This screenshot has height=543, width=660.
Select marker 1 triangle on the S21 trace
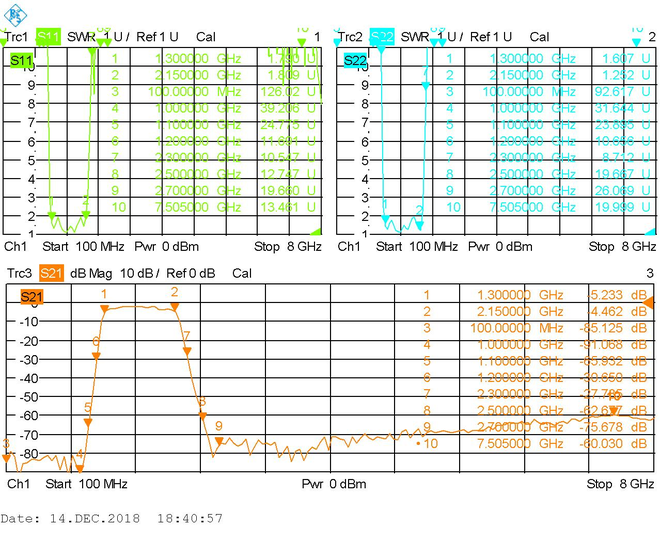pos(105,309)
